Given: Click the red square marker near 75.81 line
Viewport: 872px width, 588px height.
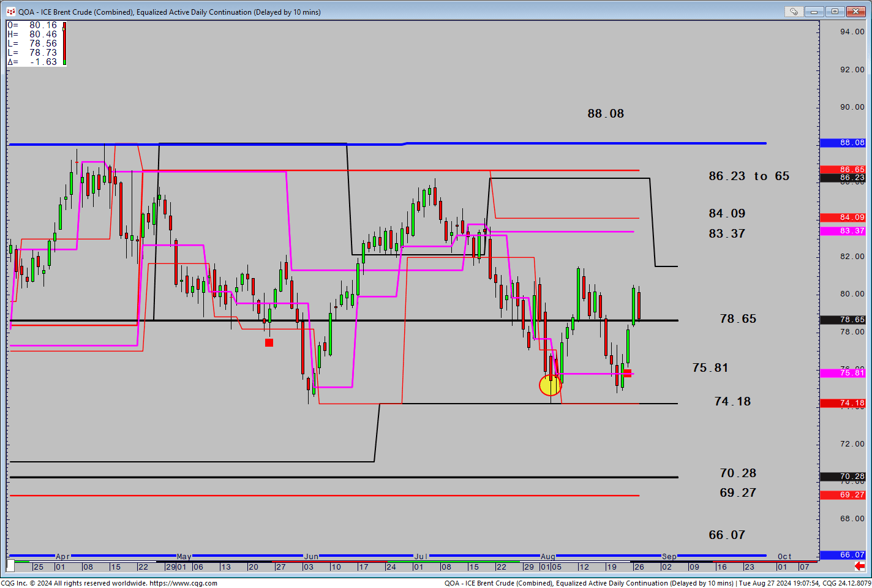Looking at the screenshot, I should (x=627, y=373).
